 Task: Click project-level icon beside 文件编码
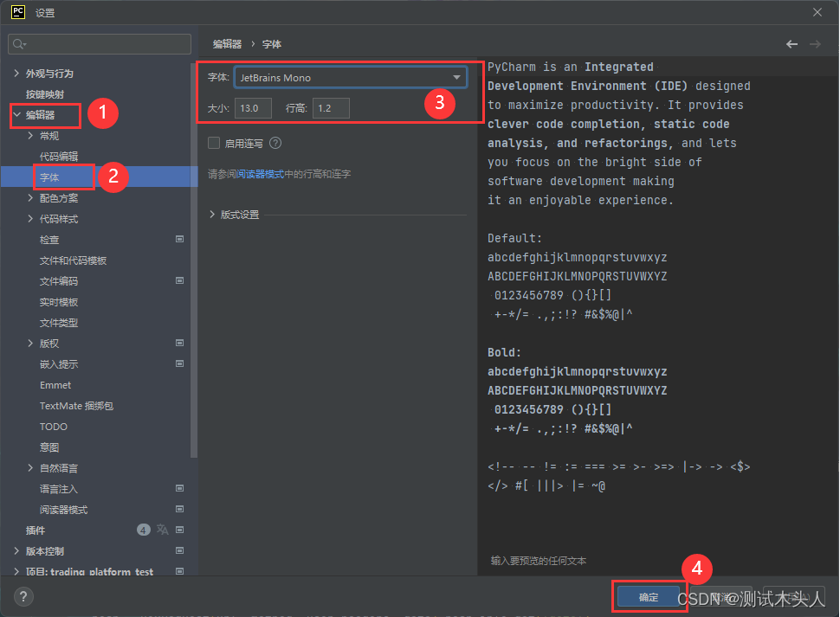pyautogui.click(x=180, y=280)
